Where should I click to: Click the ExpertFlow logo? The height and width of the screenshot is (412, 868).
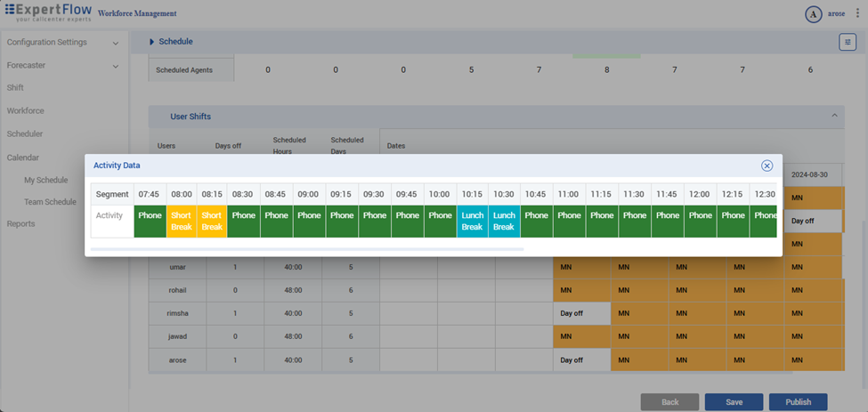[x=48, y=13]
